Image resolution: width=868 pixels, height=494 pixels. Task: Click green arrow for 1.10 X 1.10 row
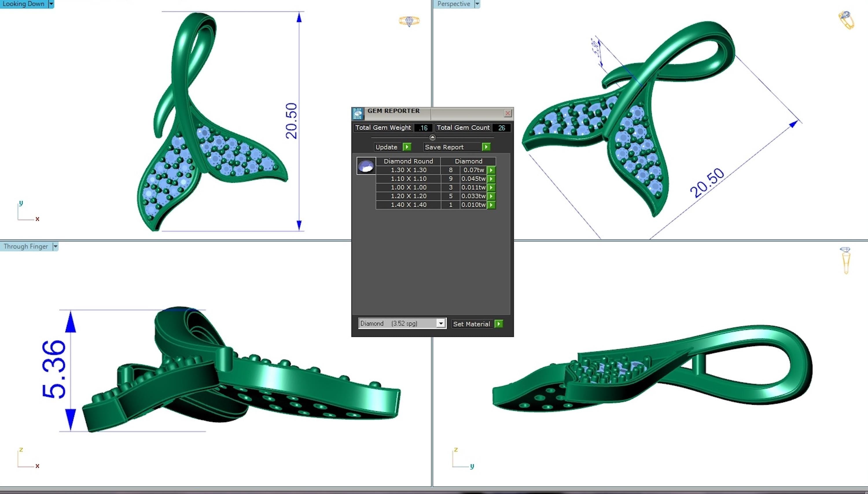[x=491, y=179]
